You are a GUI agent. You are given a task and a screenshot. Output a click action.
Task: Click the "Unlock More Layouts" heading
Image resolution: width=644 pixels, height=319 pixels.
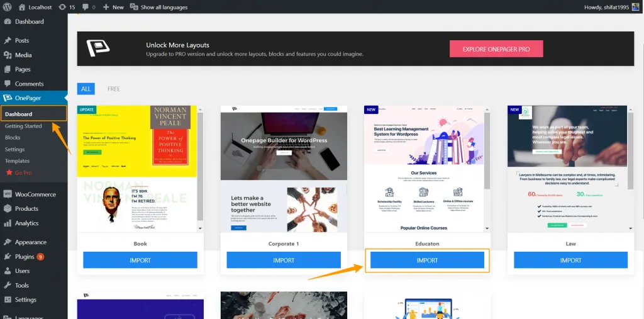pyautogui.click(x=178, y=45)
